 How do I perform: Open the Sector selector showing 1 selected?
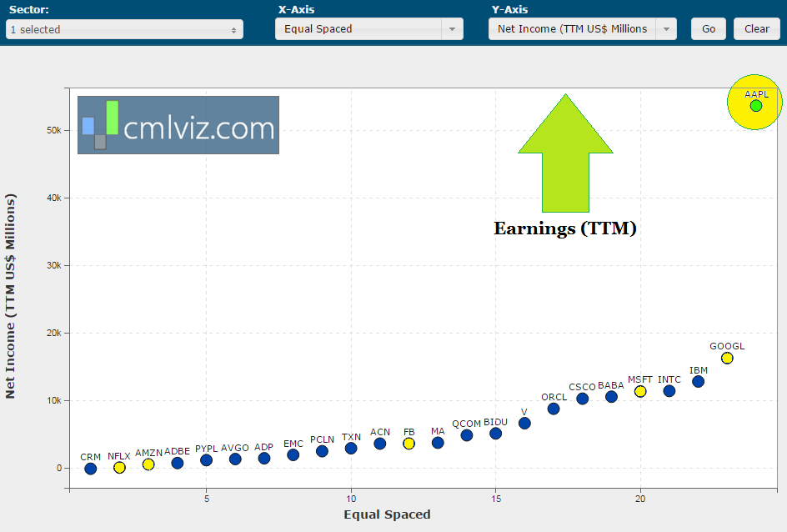124,30
